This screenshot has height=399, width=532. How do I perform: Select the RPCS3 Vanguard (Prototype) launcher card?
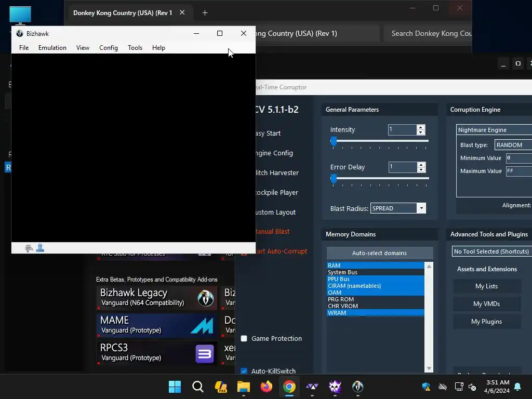pyautogui.click(x=157, y=353)
